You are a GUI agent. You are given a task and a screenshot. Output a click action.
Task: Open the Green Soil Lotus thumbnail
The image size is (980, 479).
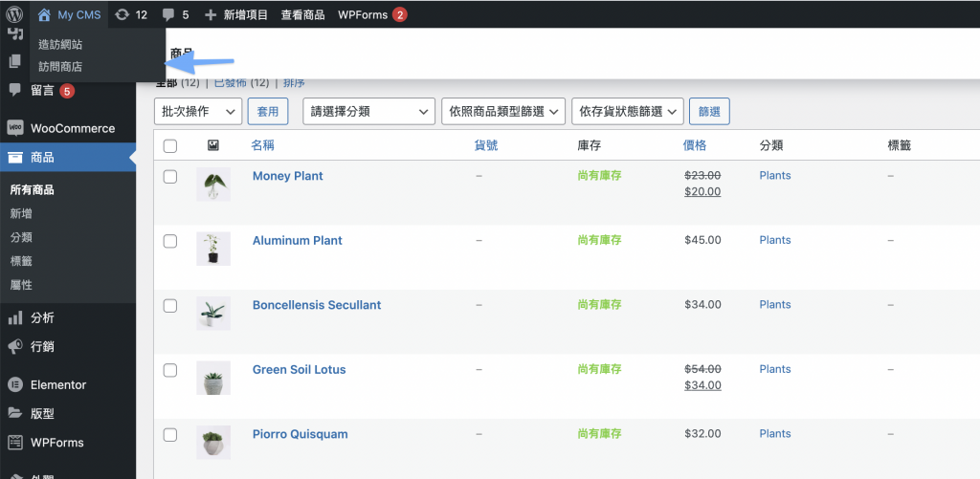213,378
